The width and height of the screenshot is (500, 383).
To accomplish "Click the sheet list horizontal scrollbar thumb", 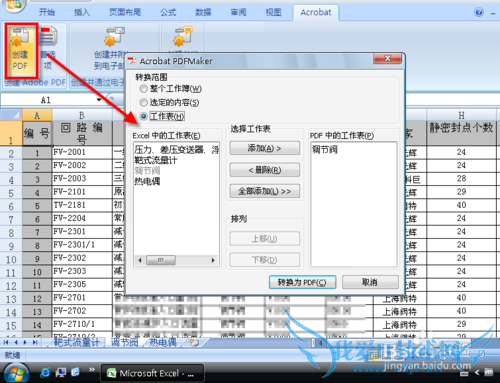I will pos(161,260).
